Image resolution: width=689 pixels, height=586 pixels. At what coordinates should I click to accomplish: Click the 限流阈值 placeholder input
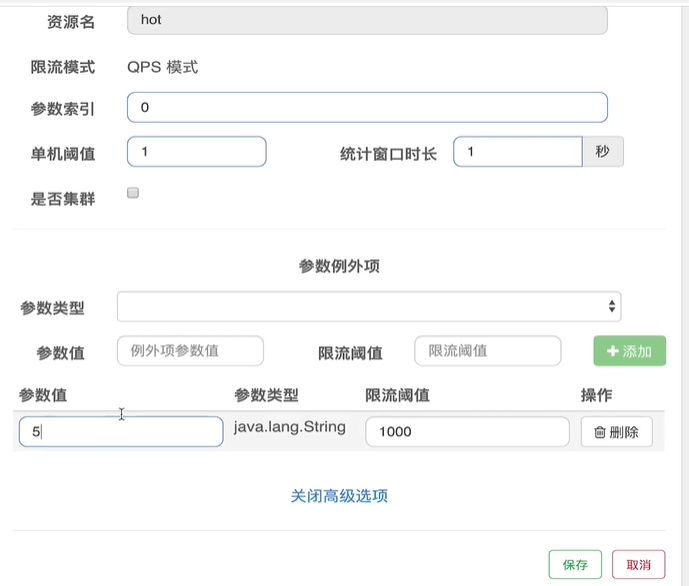click(487, 351)
